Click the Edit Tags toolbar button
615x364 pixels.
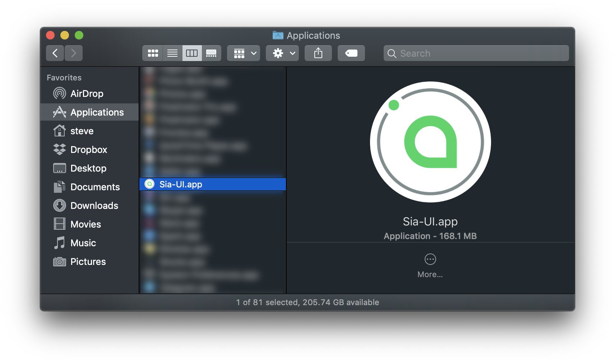351,53
